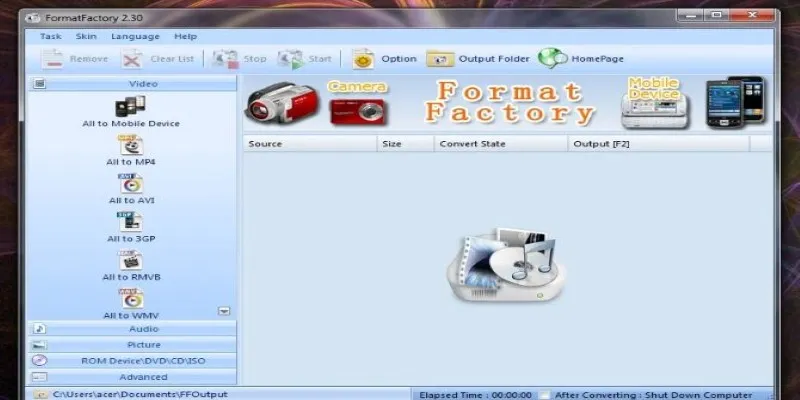Click the Output Folder label
This screenshot has height=400, width=800.
coord(494,59)
